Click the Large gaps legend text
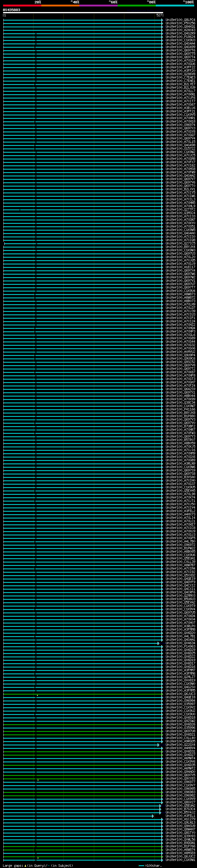Image resolution: width=197 pixels, height=868 pixels. 38,866
